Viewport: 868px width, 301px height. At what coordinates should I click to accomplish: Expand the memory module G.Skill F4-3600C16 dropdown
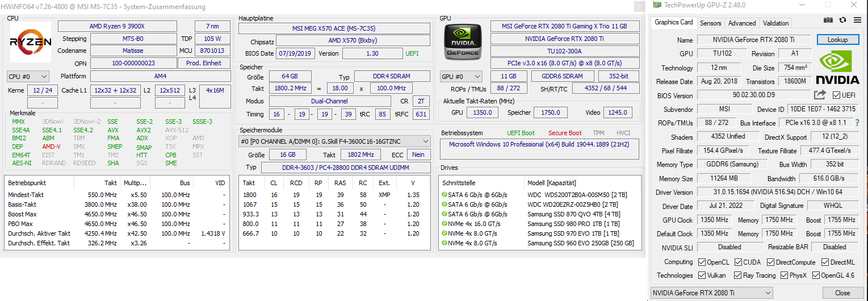(x=334, y=141)
